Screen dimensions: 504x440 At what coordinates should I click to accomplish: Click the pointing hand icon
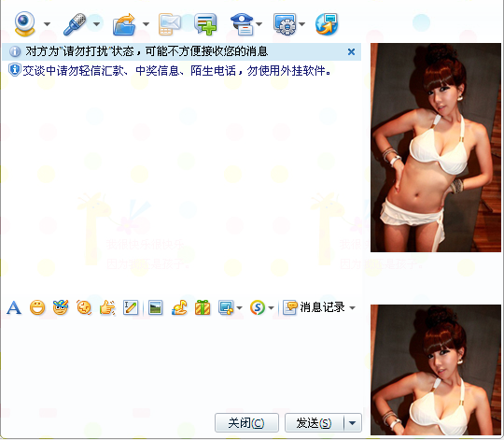point(107,307)
